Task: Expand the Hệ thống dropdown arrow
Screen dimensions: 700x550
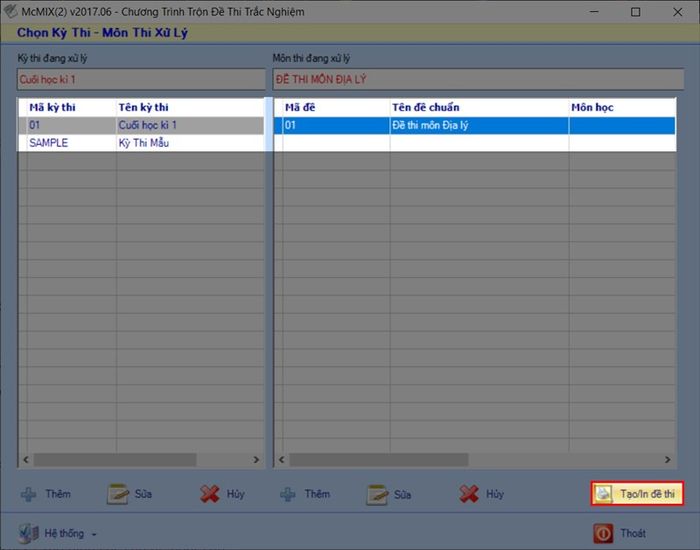Action: [94, 534]
